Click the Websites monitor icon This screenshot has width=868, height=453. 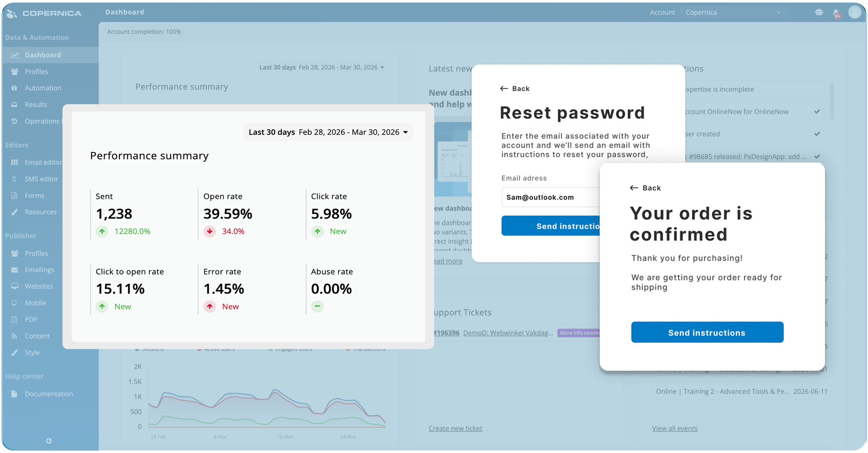[14, 286]
